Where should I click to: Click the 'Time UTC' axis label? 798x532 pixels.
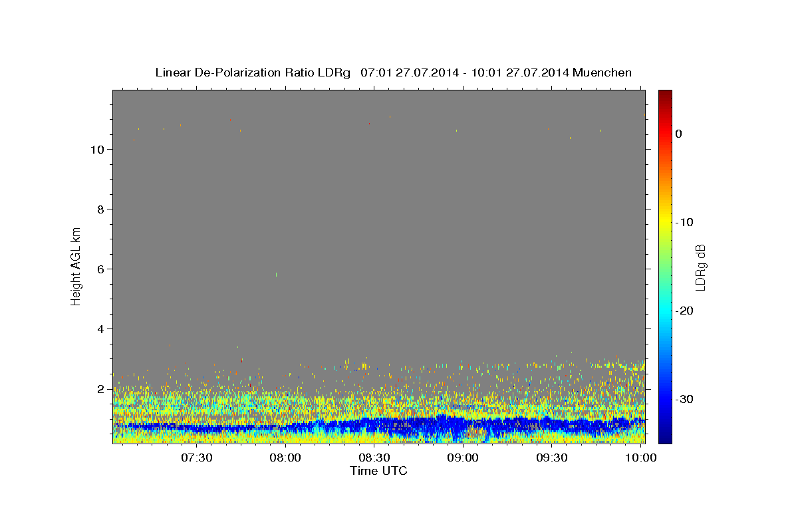tap(378, 471)
